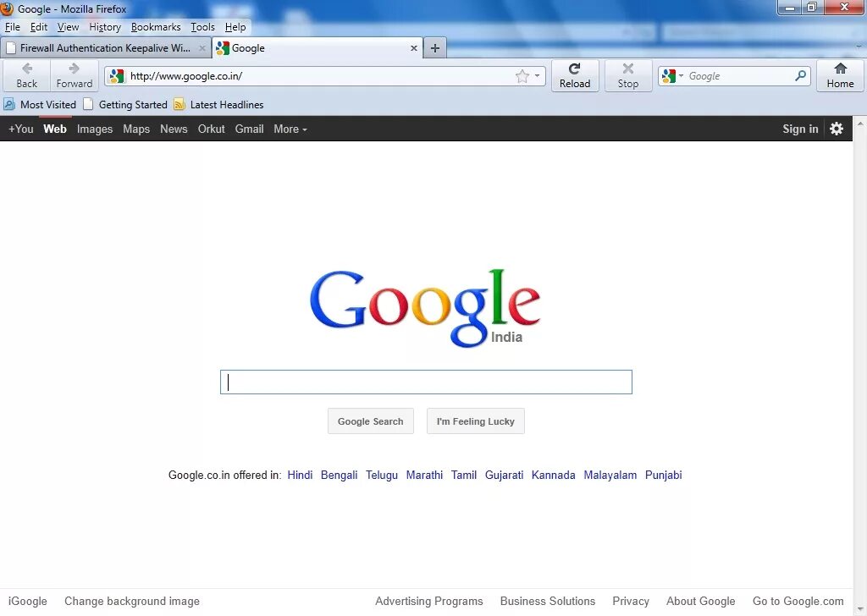Click the site favicon in address bar
Screen dimensions: 867x616
116,76
